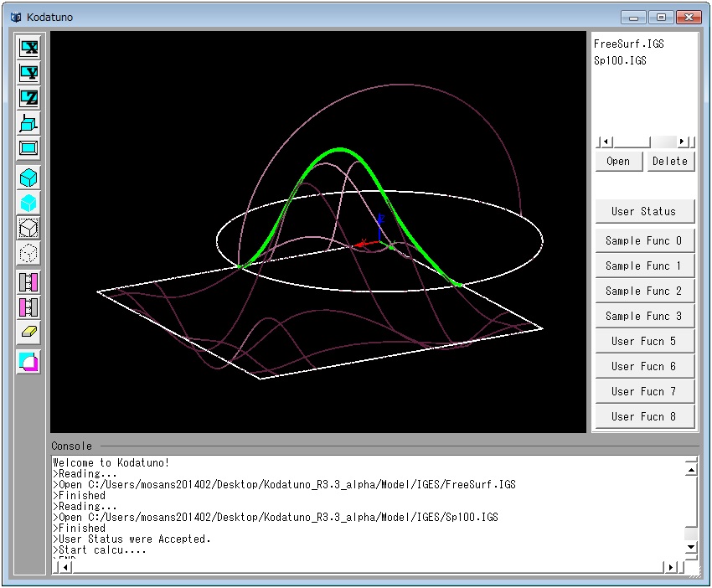Screen dimensions: 712x588
Task: Switch to solid cube with edges display
Action: [28, 178]
